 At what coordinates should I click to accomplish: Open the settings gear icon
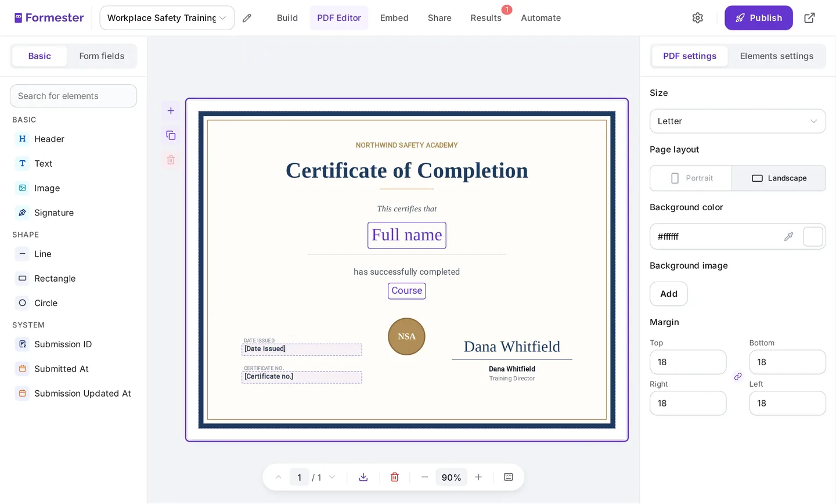click(x=698, y=18)
